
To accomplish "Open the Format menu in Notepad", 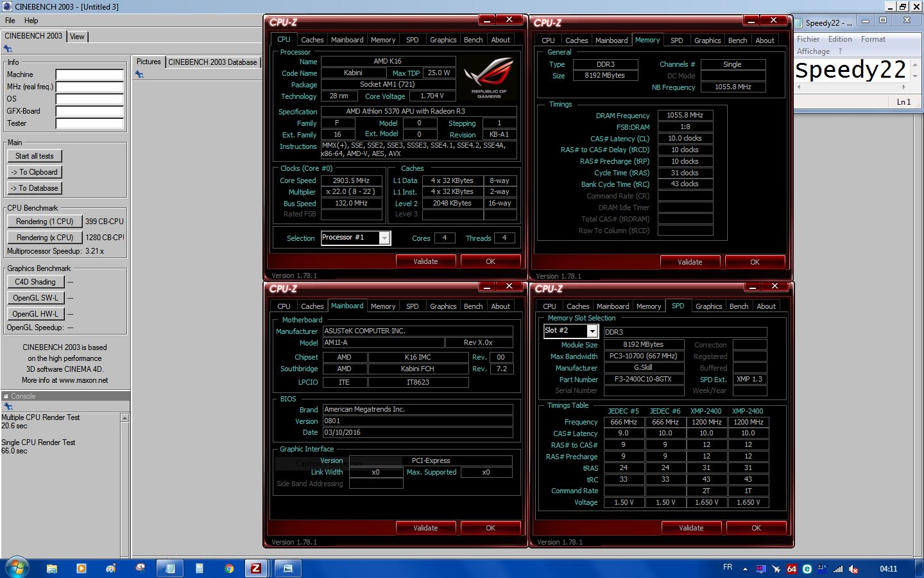I will (873, 39).
